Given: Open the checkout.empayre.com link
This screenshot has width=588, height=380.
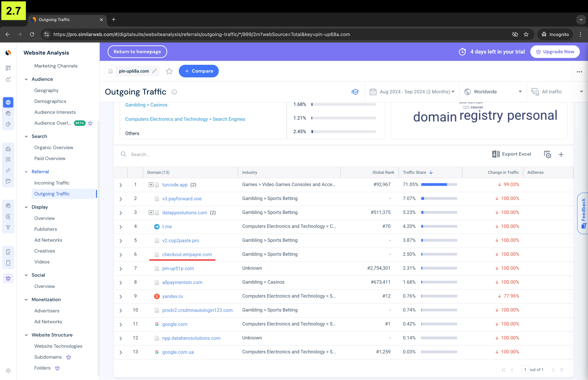Looking at the screenshot, I should (x=187, y=254).
